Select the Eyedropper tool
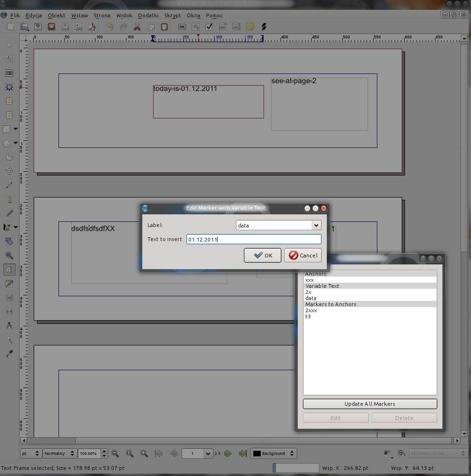The width and height of the screenshot is (471, 476). pos(9,354)
